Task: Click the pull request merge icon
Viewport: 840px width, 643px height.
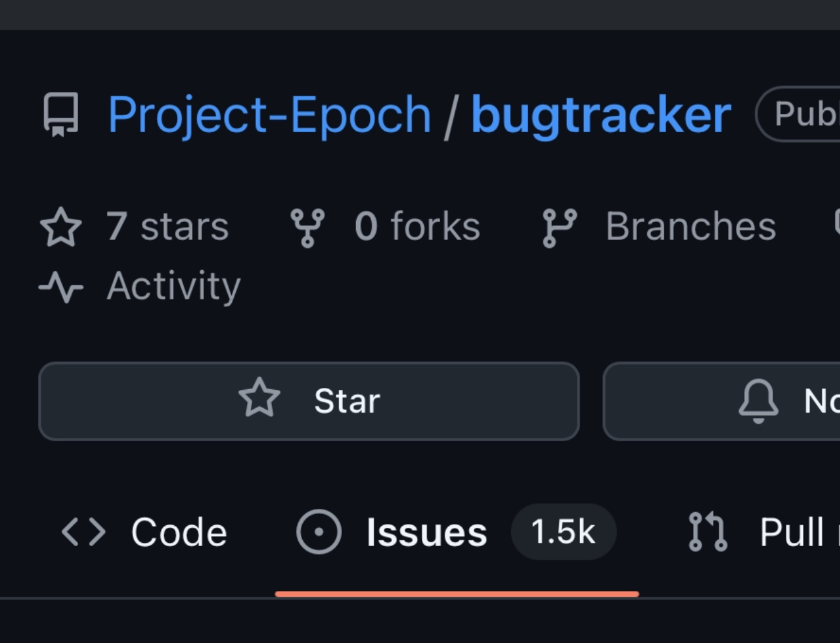Action: click(707, 532)
